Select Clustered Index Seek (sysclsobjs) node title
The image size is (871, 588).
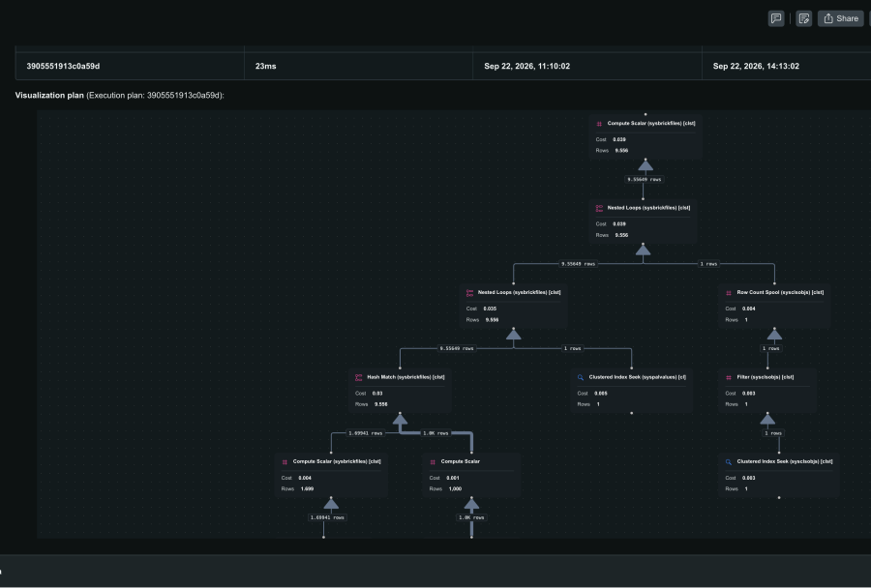point(785,461)
